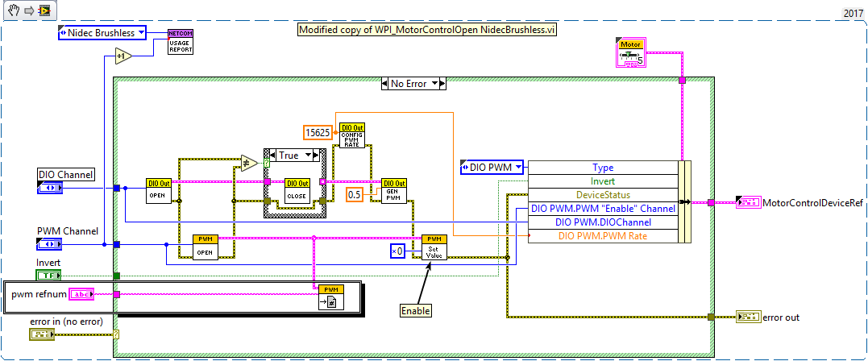This screenshot has height=361, width=868.
Task: Click the increment (+1) function
Action: tap(122, 56)
